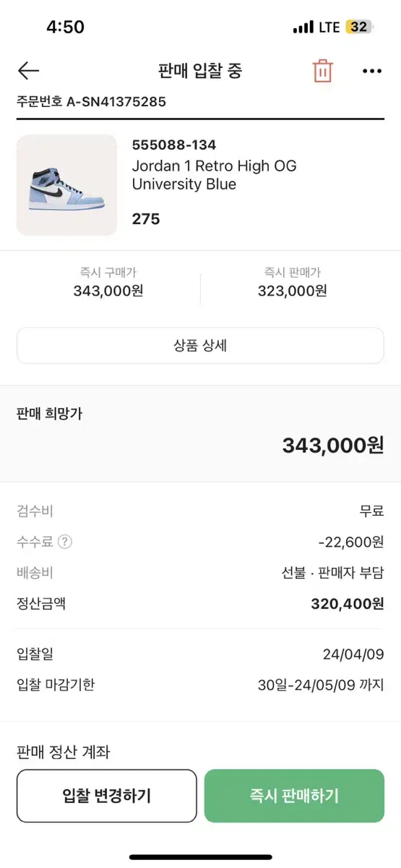This screenshot has height=868, width=401.
Task: Open the Jordan 1 sneaker thumbnail
Action: 66,185
